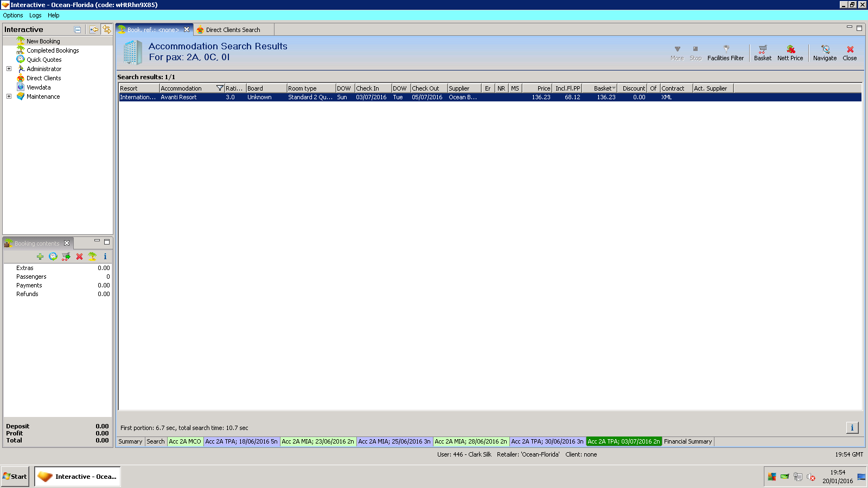Viewport: 868px width, 488px height.
Task: Select the Extras row in Booking contents
Action: pos(58,268)
